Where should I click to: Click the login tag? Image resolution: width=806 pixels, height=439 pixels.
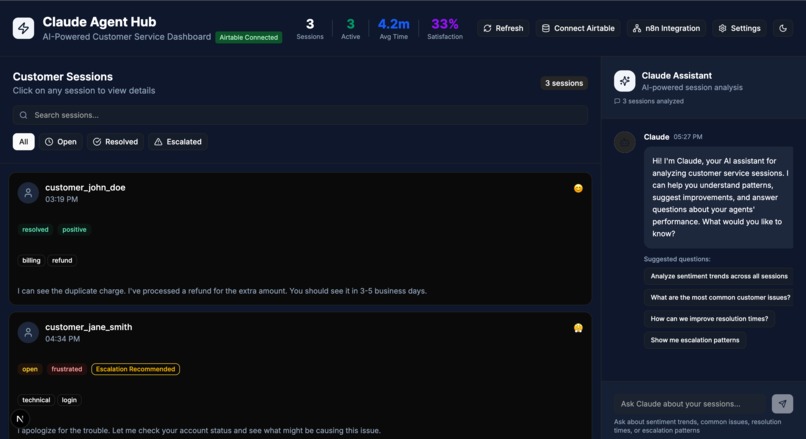point(69,400)
